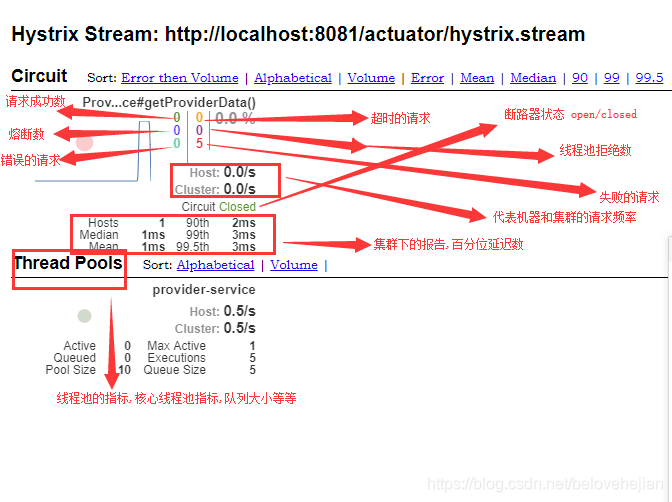The image size is (672, 502).
Task: Click the Circuit Closed status text
Action: 219,207
